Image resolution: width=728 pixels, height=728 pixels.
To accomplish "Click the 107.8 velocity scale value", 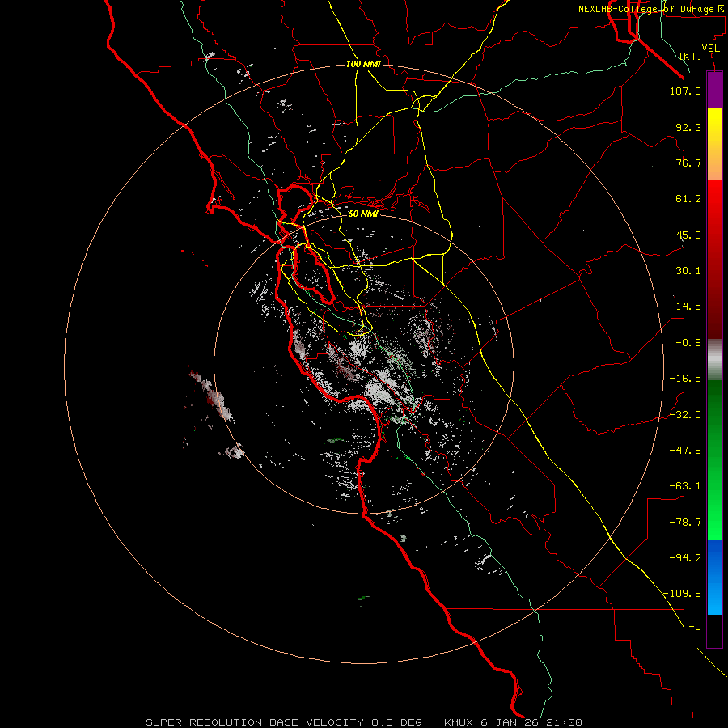I will pyautogui.click(x=685, y=91).
